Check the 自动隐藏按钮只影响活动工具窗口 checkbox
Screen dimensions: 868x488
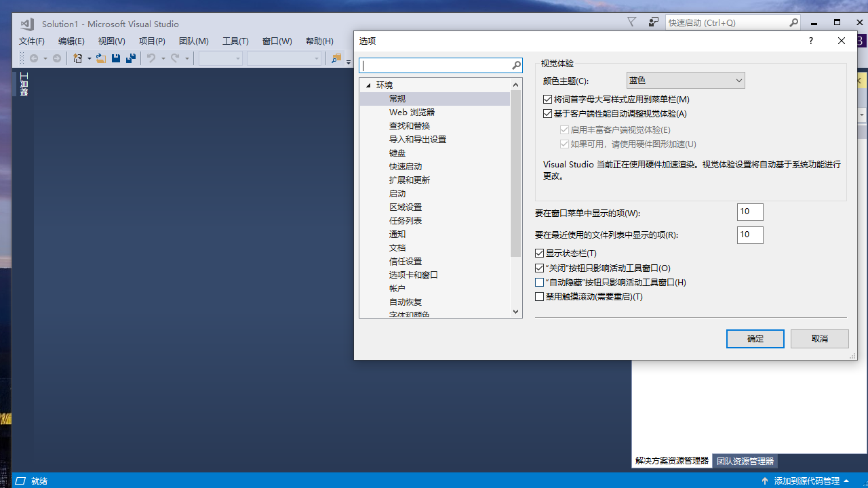point(540,282)
